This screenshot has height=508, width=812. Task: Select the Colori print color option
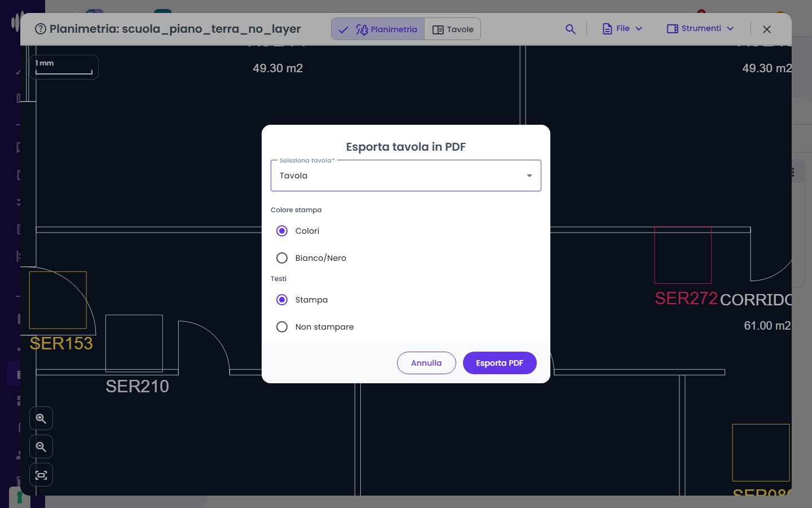(282, 231)
